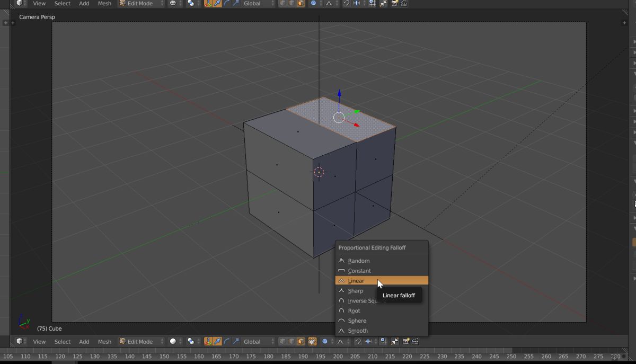Open Mesh menu in upper header
The image size is (636, 364).
(104, 3)
